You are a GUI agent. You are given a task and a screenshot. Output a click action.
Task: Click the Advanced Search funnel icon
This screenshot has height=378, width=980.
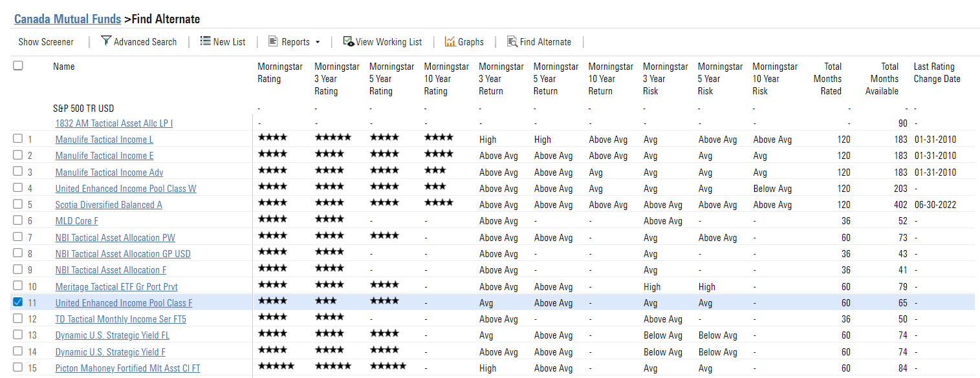pyautogui.click(x=105, y=41)
